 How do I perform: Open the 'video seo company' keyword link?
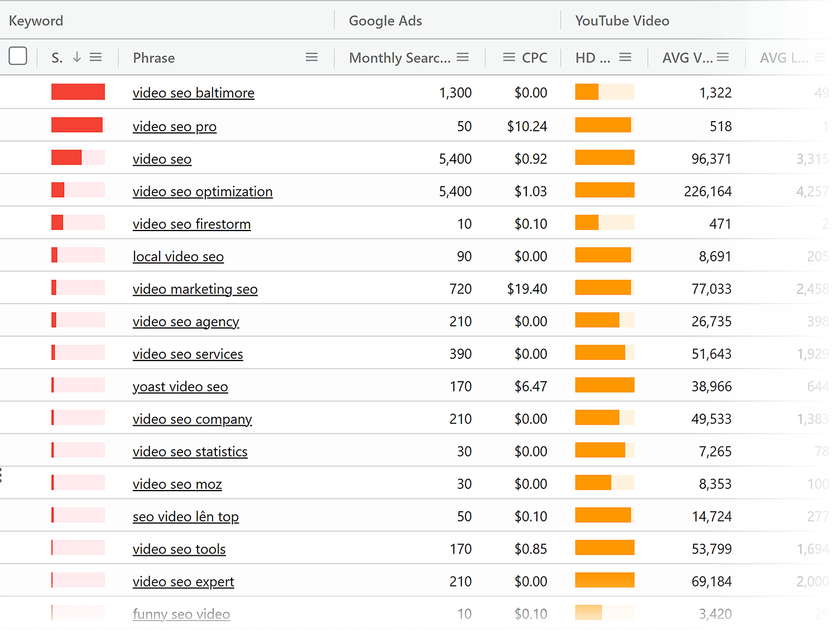coord(193,419)
